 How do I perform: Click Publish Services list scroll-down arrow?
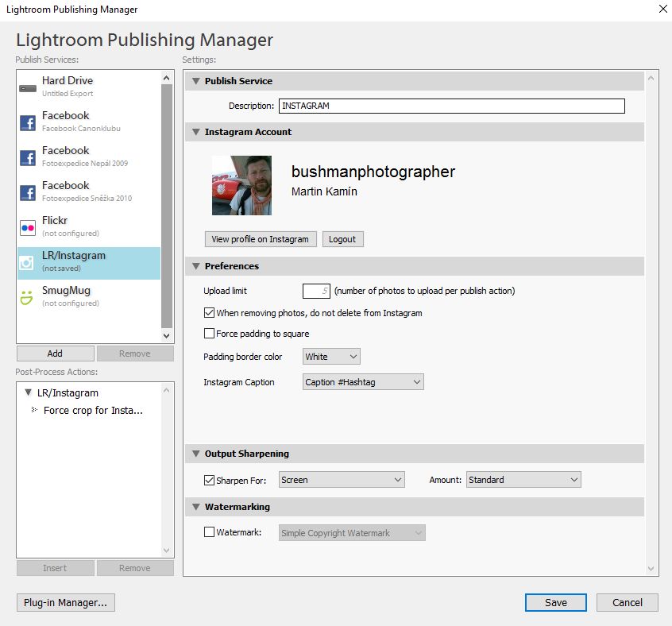point(167,336)
